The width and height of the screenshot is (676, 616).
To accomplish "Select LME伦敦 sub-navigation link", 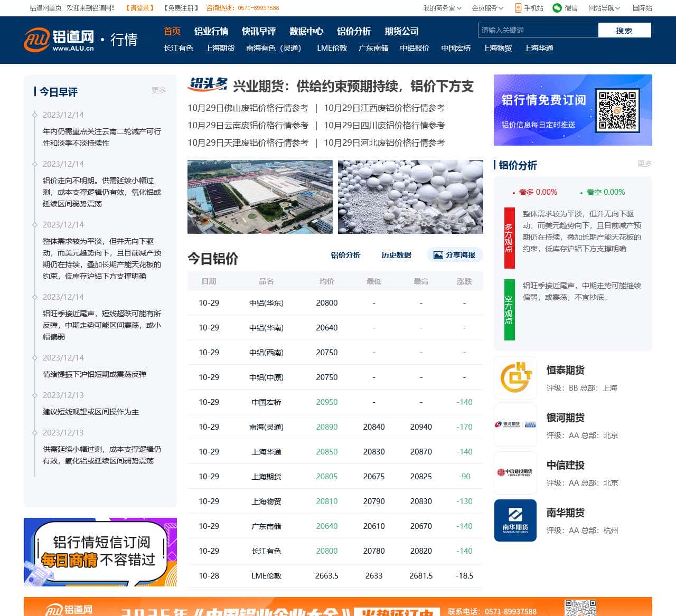I will tap(332, 48).
